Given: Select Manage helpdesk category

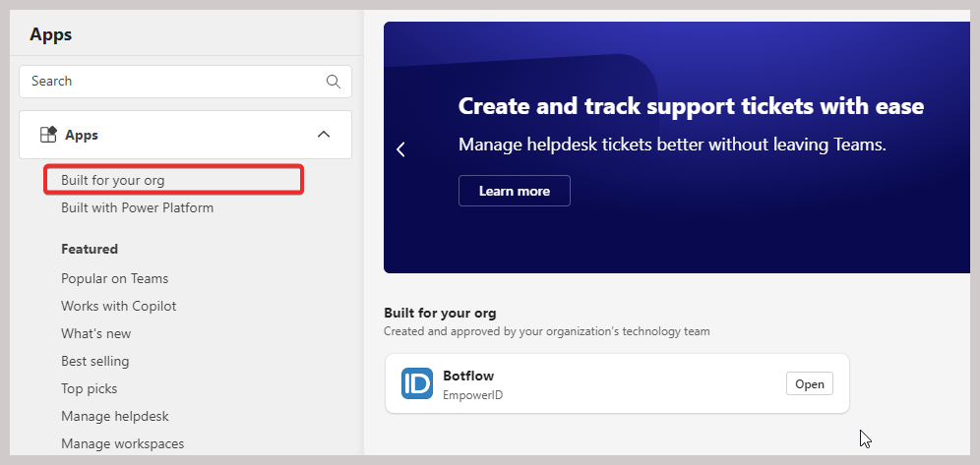Looking at the screenshot, I should point(115,416).
